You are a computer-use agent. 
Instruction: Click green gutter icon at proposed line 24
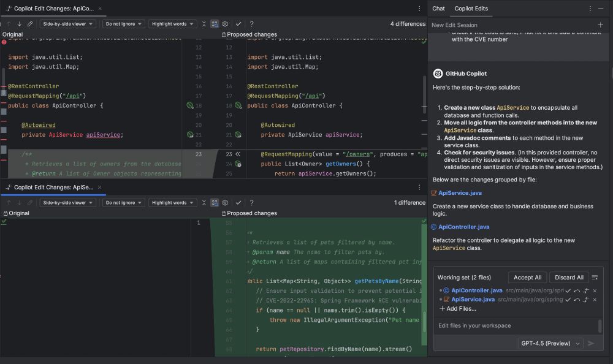(238, 164)
